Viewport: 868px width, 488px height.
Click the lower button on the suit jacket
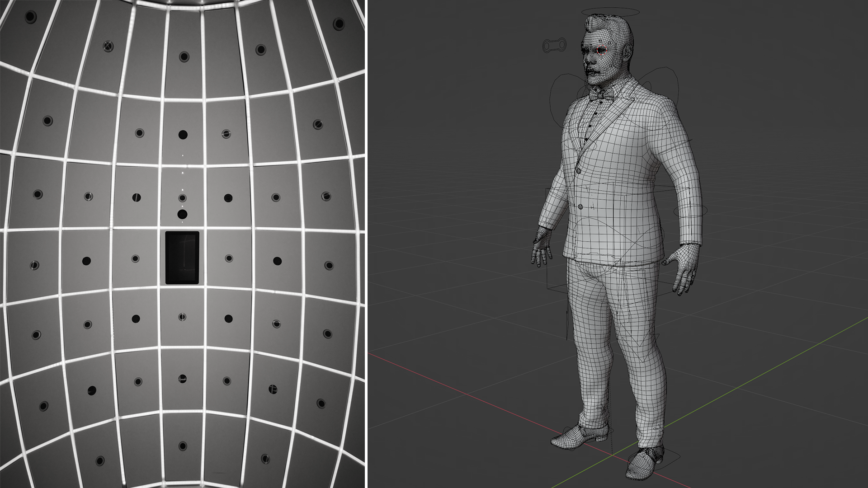581,206
